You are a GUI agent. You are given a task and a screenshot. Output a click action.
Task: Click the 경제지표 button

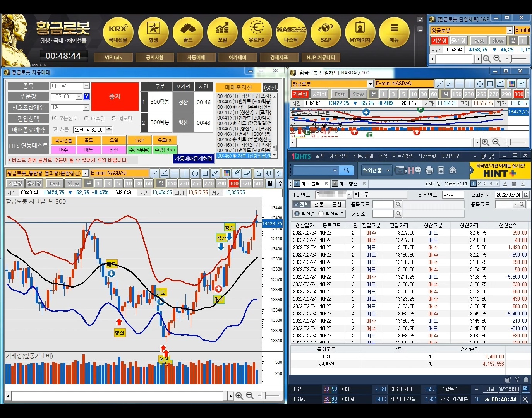coord(279,58)
